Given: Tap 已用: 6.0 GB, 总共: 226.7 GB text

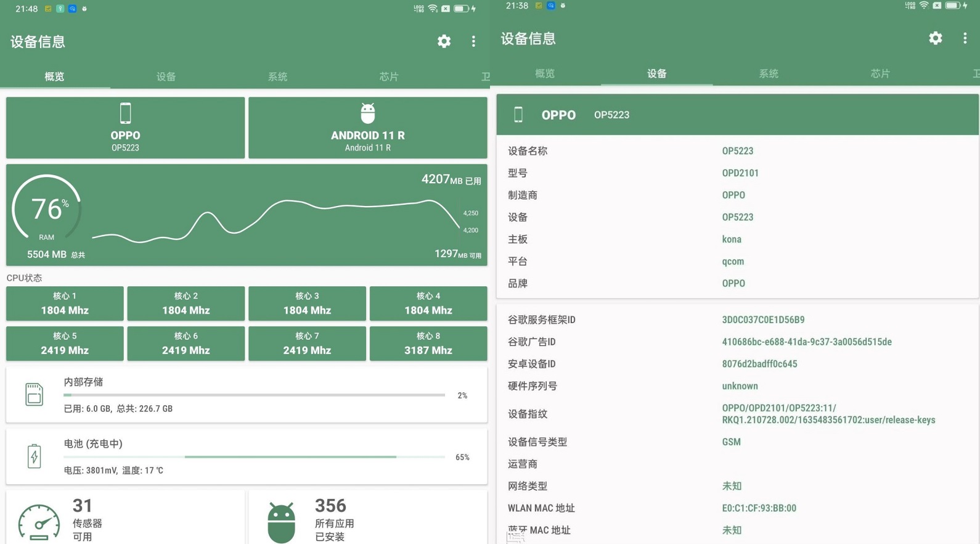Looking at the screenshot, I should pyautogui.click(x=118, y=409).
